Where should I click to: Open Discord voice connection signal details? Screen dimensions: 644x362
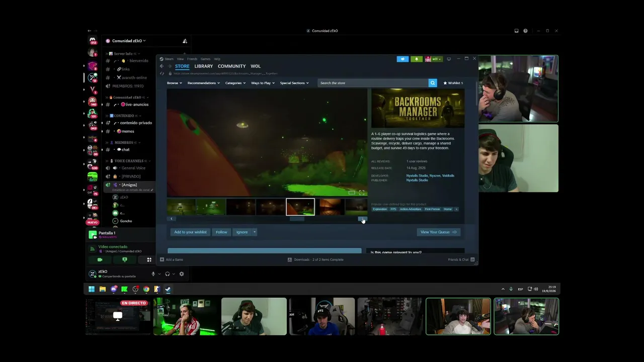pos(92,249)
